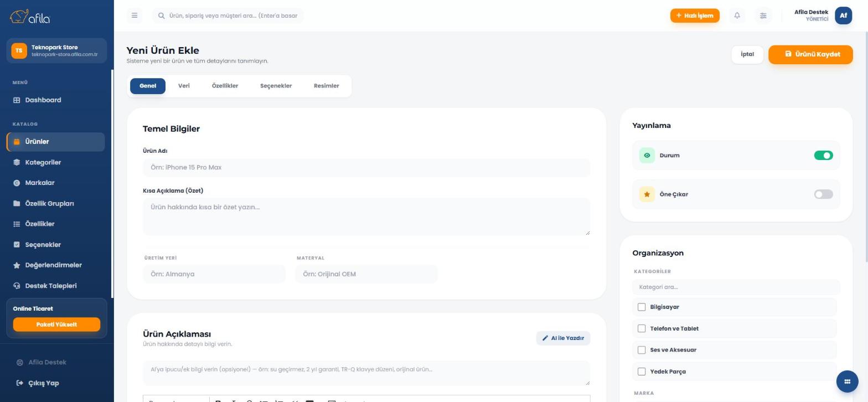
Task: Open the Hızlı İşlem quick action menu
Action: click(x=695, y=16)
